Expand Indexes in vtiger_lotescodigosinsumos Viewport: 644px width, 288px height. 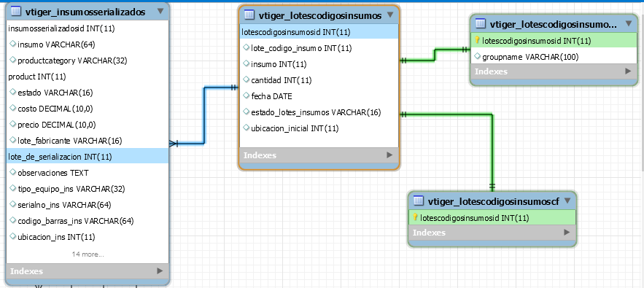[x=389, y=155]
